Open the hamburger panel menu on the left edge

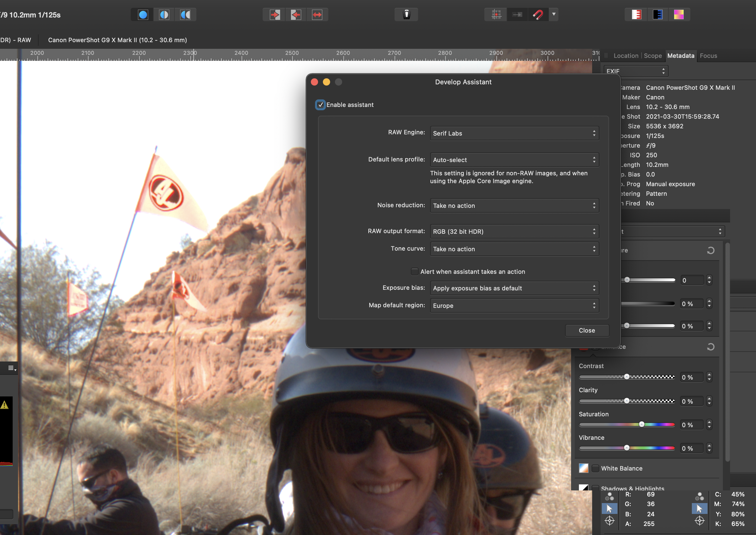coord(11,368)
